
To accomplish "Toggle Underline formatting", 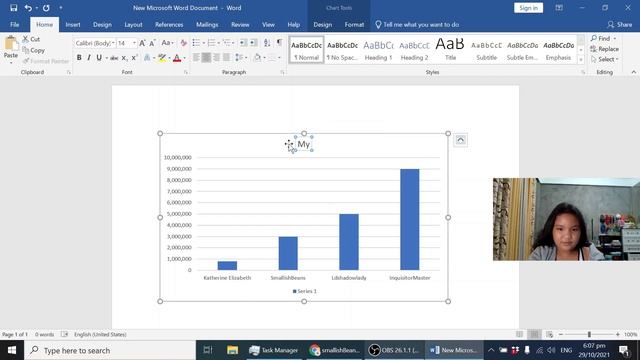I will click(x=99, y=58).
